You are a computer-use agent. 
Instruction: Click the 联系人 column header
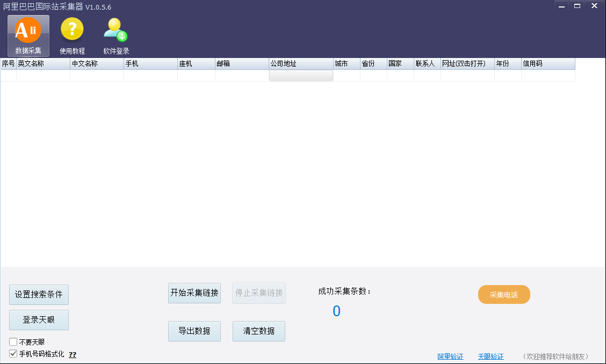pos(427,64)
